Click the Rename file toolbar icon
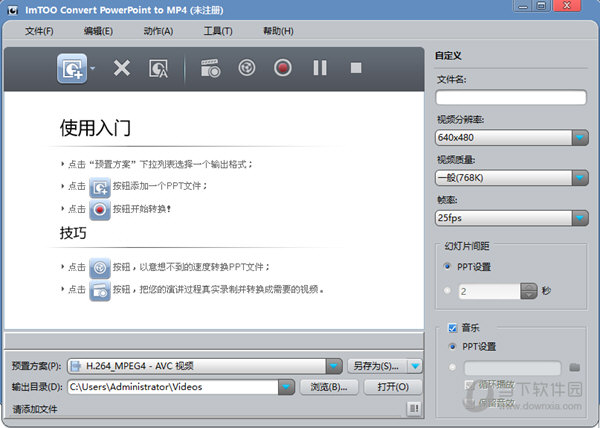Screen dimensions: 600x428 [x=158, y=68]
